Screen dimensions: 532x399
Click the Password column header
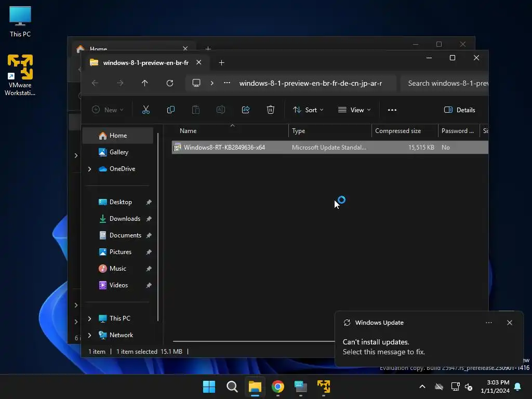pyautogui.click(x=458, y=131)
